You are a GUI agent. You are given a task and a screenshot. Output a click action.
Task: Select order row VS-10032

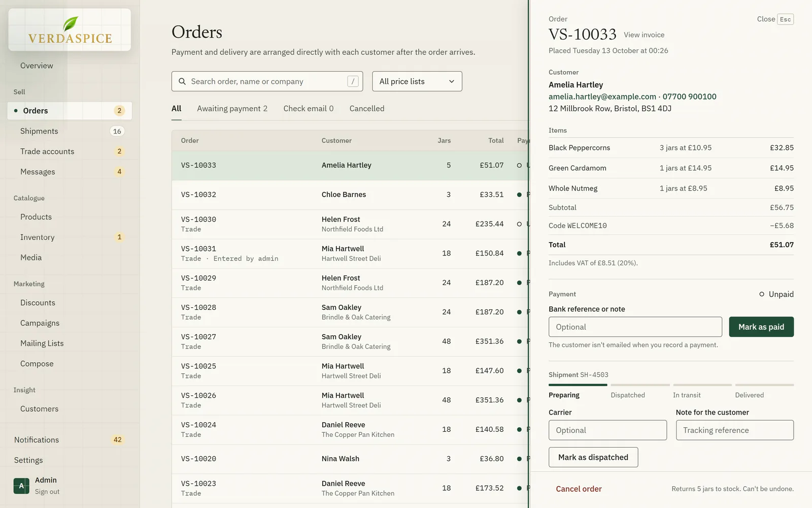(350, 195)
